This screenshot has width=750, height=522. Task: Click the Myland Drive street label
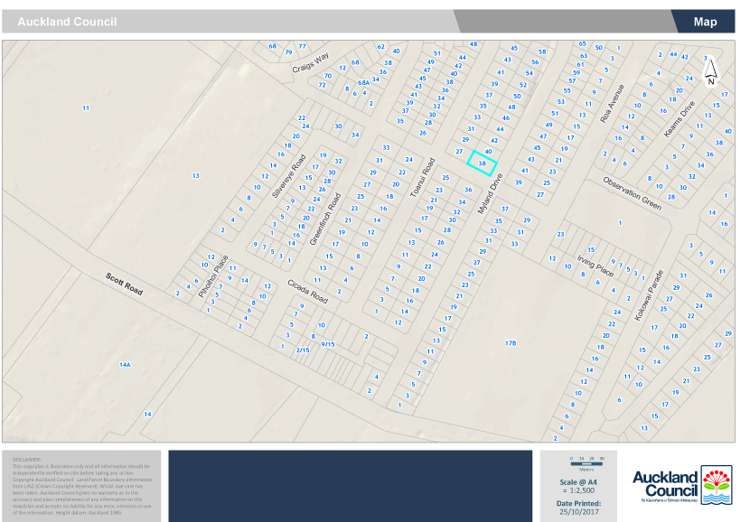[x=491, y=189]
